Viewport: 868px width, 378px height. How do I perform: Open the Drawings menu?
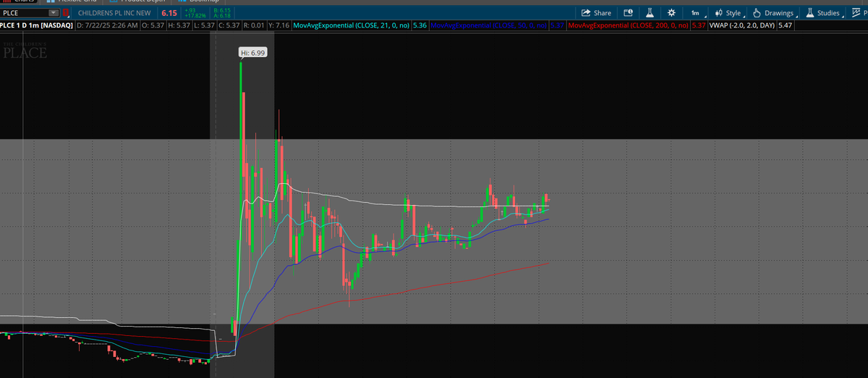tap(775, 13)
